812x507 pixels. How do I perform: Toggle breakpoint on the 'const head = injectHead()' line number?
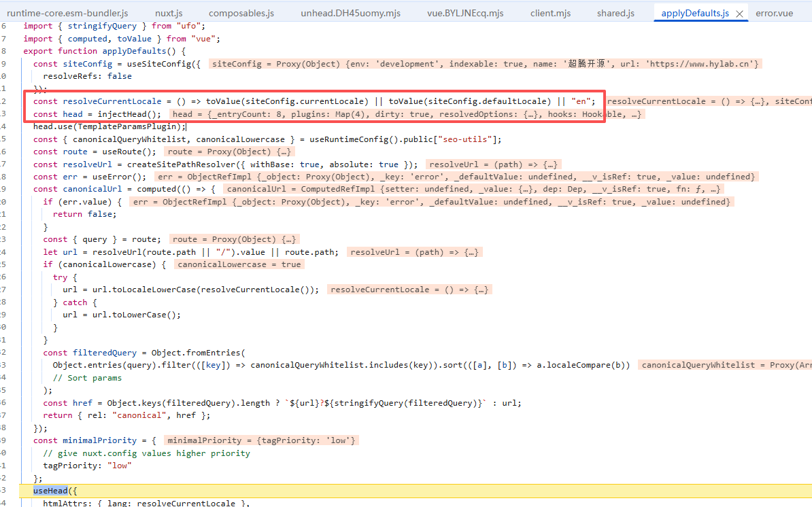pyautogui.click(x=4, y=114)
